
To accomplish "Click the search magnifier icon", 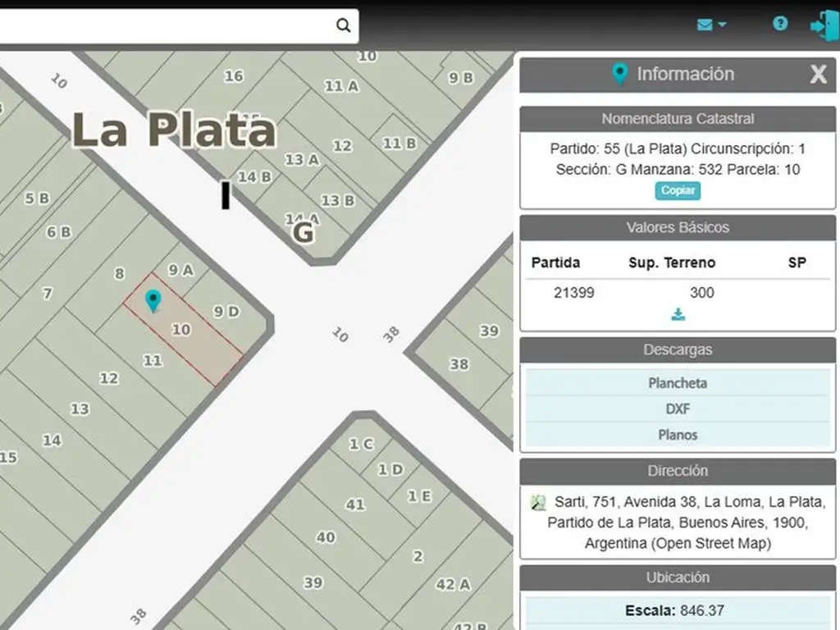I will [x=344, y=25].
